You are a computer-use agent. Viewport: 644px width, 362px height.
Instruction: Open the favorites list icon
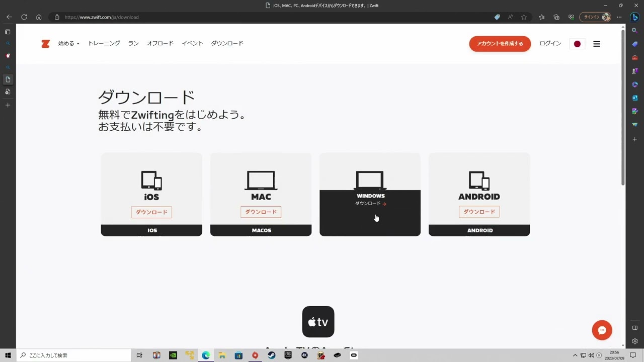541,17
